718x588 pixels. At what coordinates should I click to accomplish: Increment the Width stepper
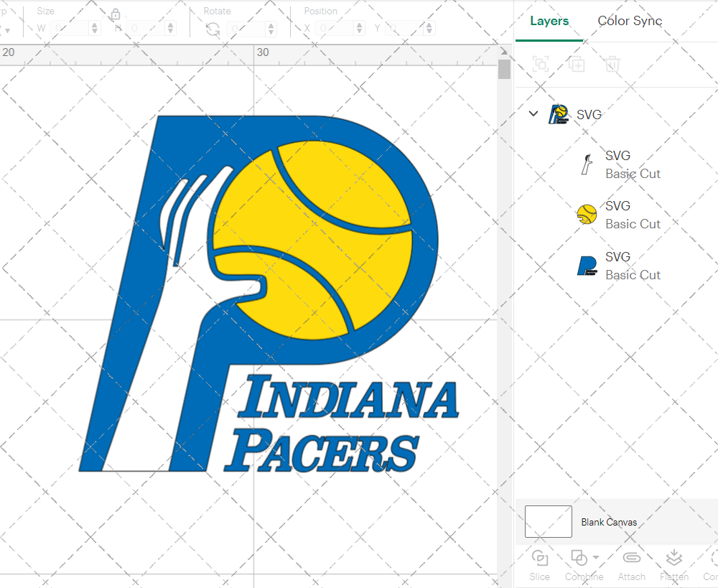pos(95,24)
